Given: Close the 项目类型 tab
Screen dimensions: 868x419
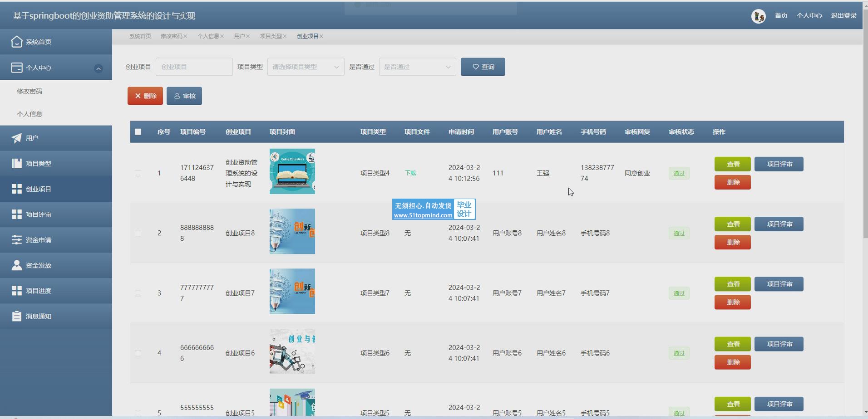Looking at the screenshot, I should [285, 36].
